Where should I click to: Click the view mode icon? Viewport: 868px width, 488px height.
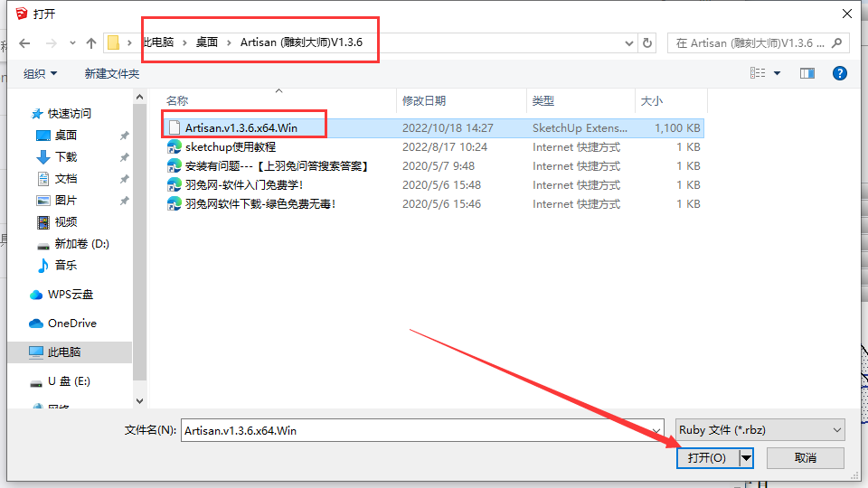coord(758,73)
